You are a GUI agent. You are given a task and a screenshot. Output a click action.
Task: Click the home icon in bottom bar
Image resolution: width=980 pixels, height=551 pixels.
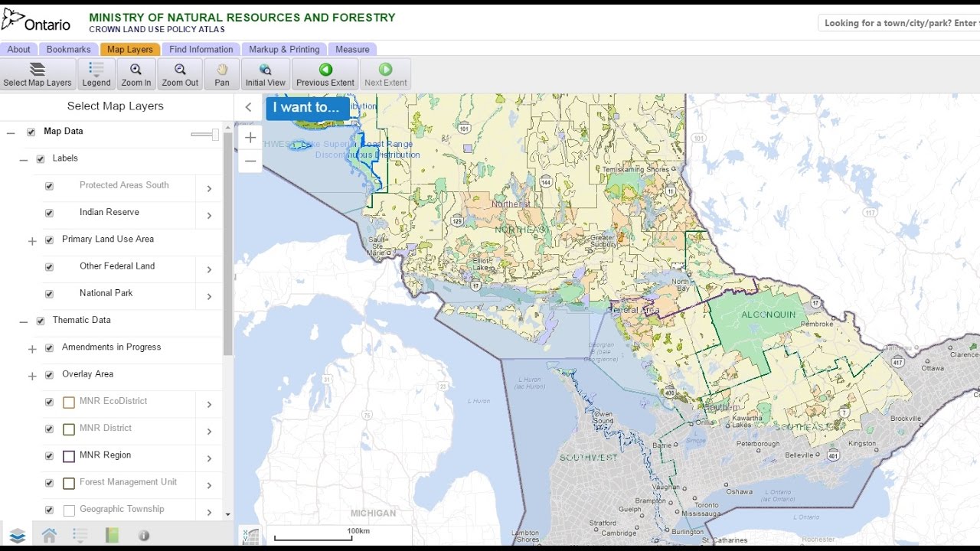[x=49, y=536]
